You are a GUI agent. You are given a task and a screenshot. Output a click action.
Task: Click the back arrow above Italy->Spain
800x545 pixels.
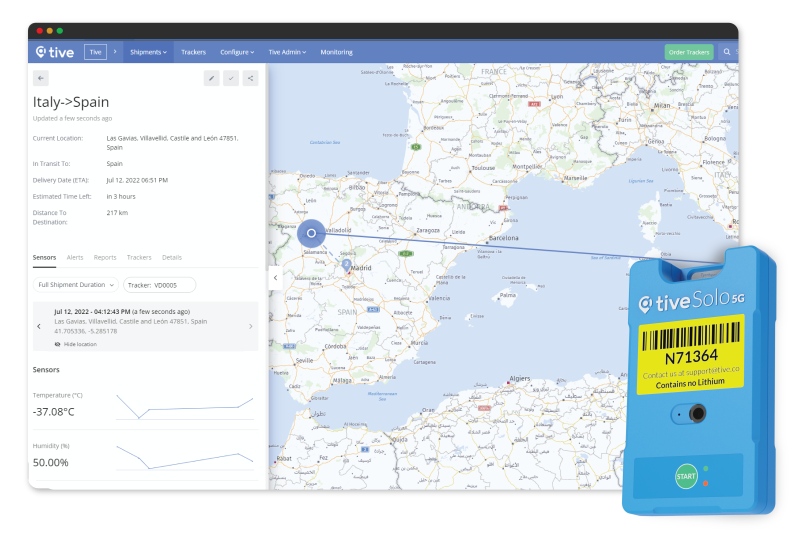[x=41, y=78]
